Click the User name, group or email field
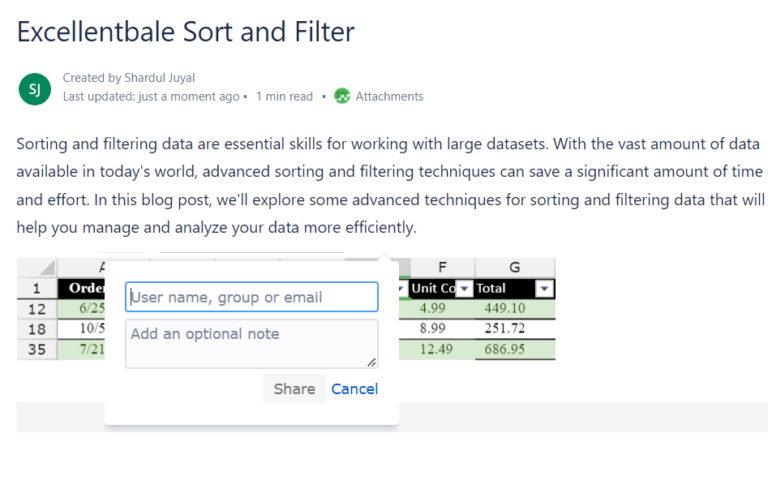Image resolution: width=768 pixels, height=489 pixels. (x=251, y=297)
